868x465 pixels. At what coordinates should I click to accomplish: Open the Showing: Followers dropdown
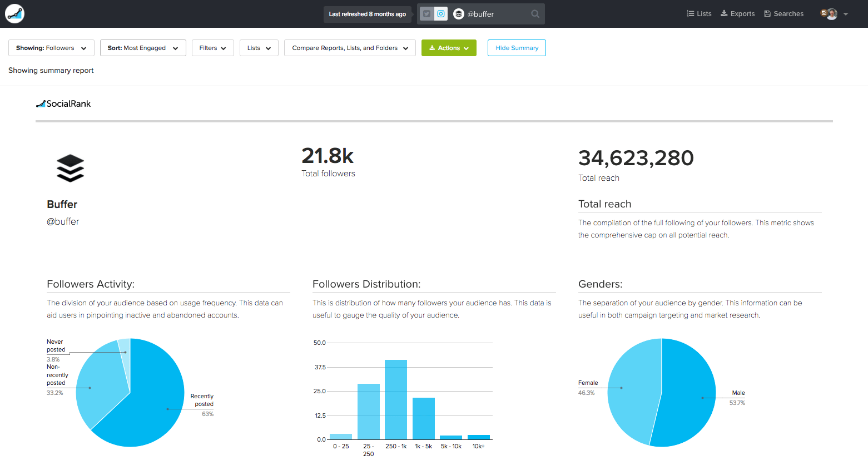[x=51, y=48]
